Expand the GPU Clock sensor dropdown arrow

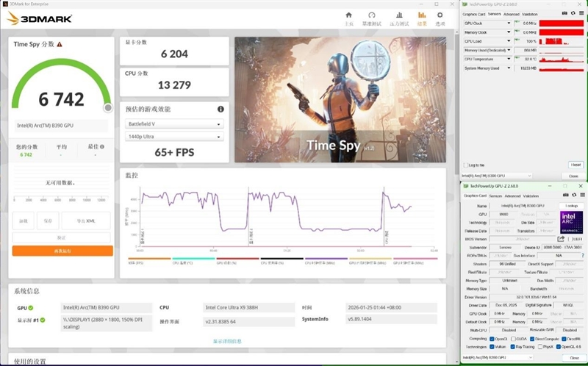pos(510,24)
